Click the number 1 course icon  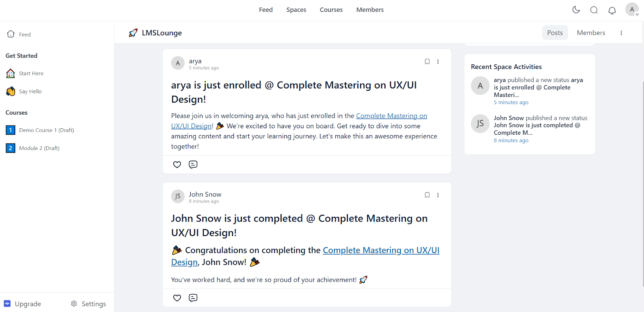10,130
